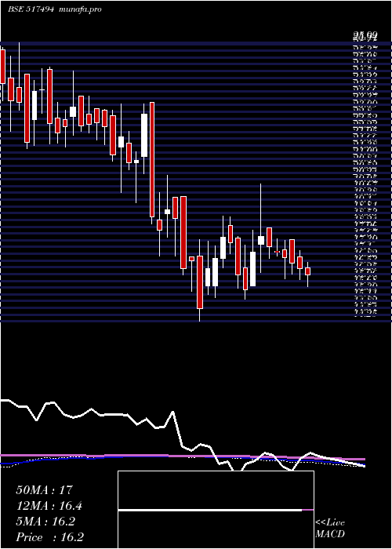Click the 'Price : 16.2' label
Viewport: 392px width, 549px height.
pos(49,537)
